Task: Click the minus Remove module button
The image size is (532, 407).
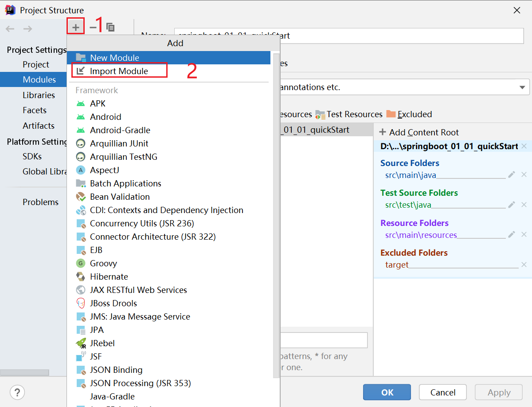Action: 93,27
